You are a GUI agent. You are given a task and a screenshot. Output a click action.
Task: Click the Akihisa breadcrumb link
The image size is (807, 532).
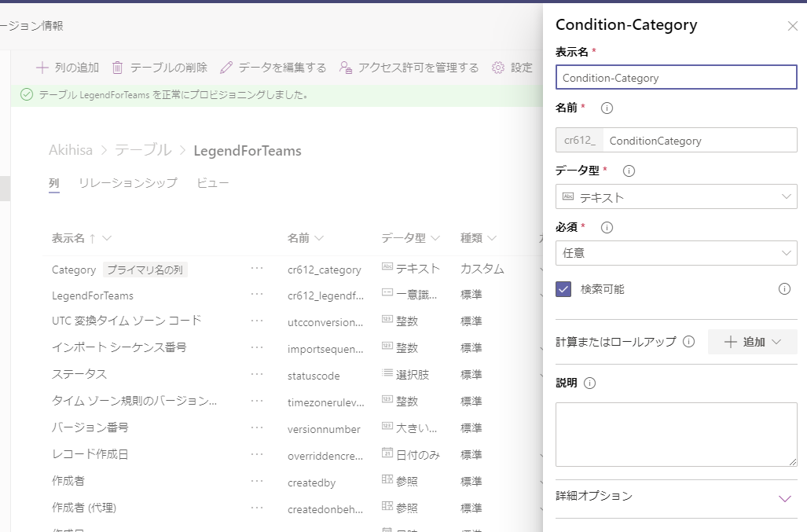point(71,150)
